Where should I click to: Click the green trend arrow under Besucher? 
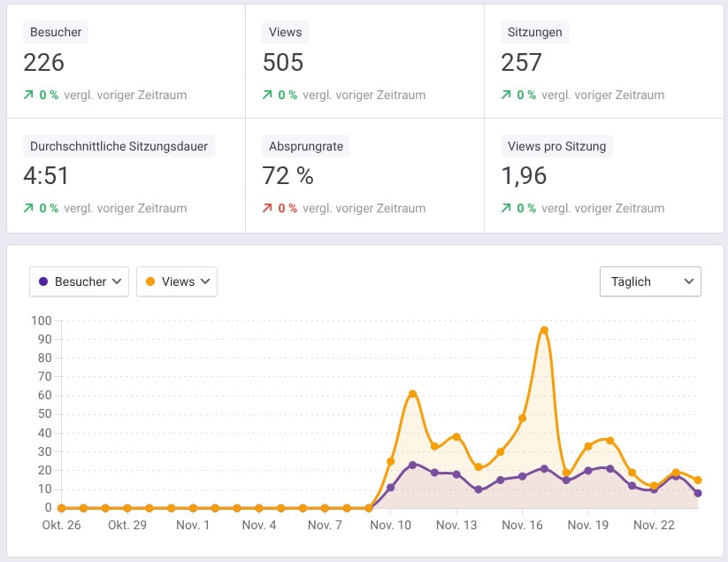(29, 95)
